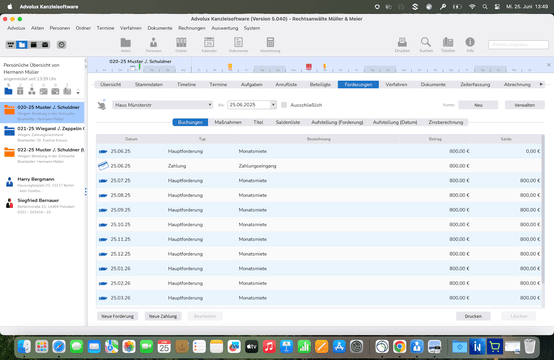
Task: Open Chrome in the dock
Action: (x=399, y=347)
